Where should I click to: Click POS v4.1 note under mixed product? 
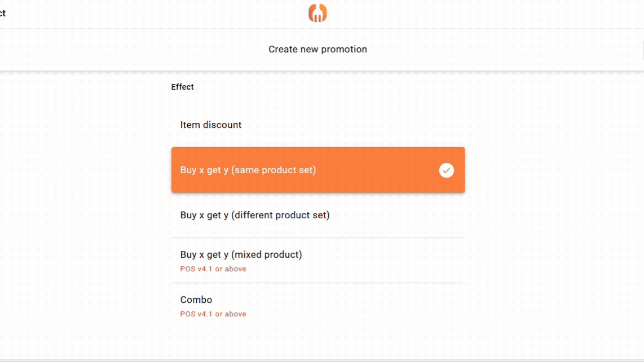(213, 269)
